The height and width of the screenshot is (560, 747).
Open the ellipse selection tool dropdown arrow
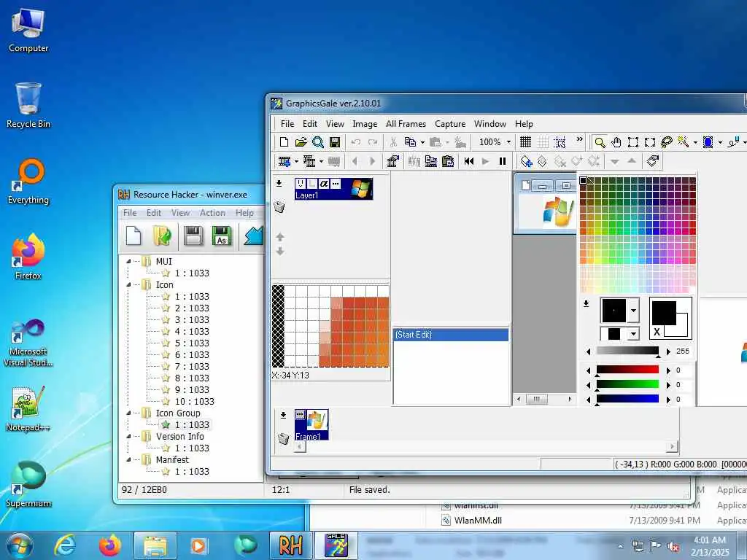(x=720, y=142)
